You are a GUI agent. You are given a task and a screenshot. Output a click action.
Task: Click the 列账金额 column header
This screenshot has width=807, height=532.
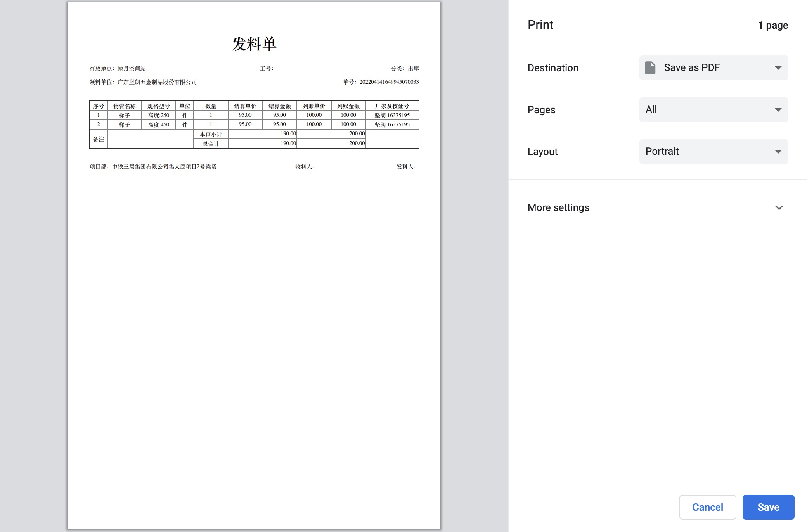click(348, 106)
